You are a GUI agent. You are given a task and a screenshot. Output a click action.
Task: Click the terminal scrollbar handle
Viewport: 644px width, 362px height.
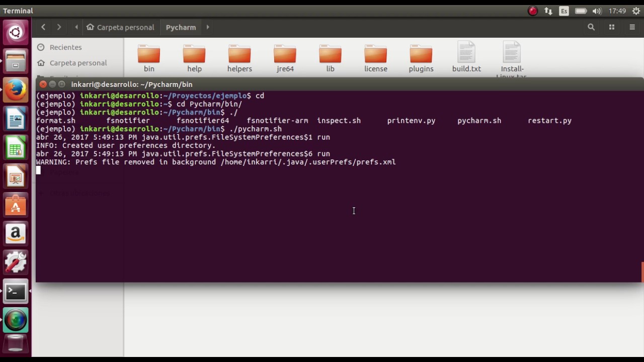[x=642, y=272]
